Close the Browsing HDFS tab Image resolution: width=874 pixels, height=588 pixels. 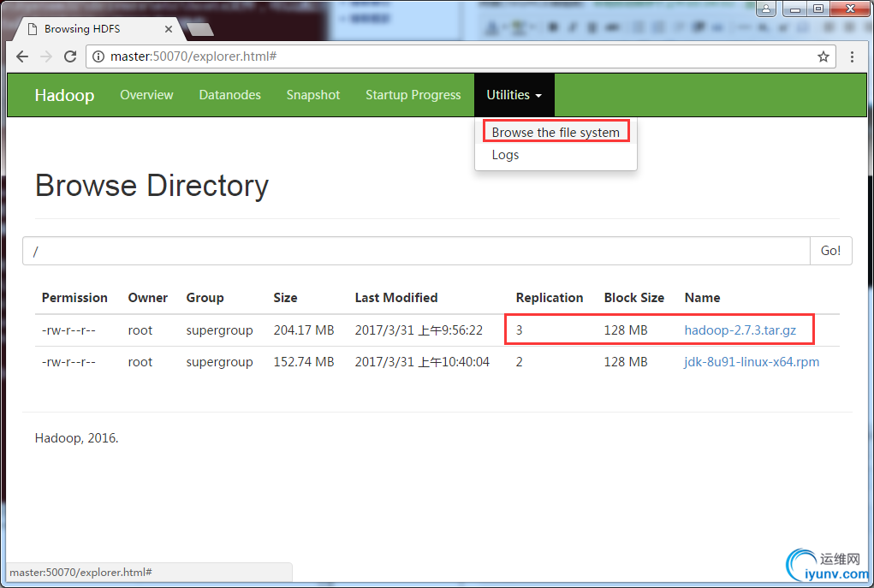point(169,29)
